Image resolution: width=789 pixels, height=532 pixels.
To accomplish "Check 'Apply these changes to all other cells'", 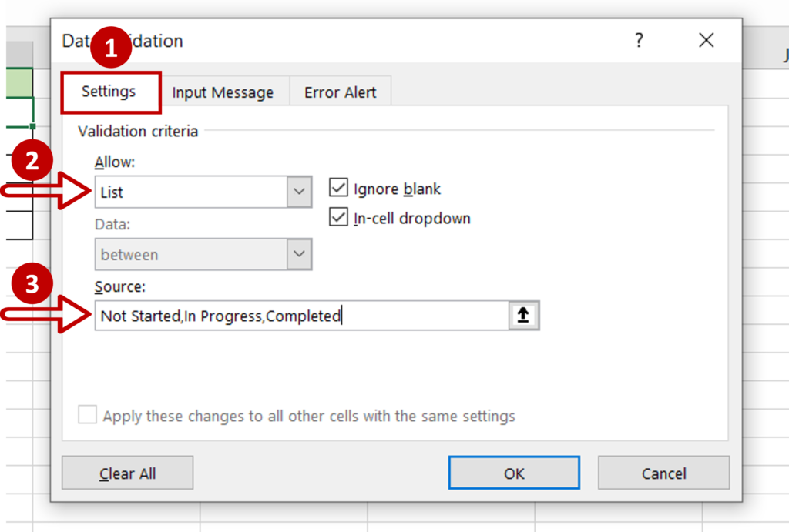I will point(87,415).
